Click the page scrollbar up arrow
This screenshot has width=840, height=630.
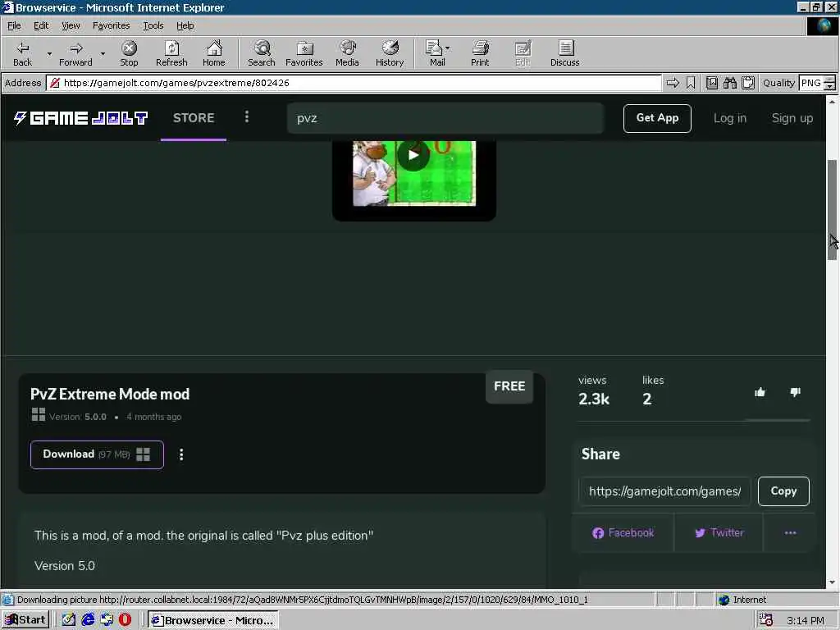coord(832,102)
